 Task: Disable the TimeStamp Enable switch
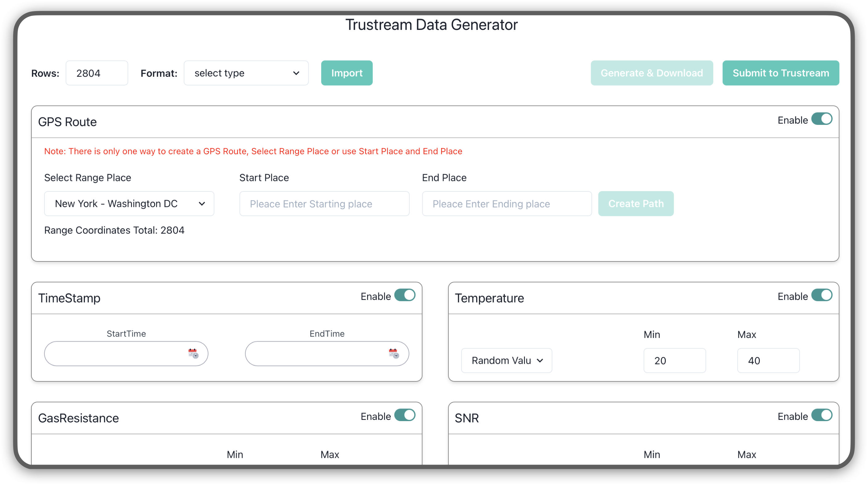click(x=405, y=296)
